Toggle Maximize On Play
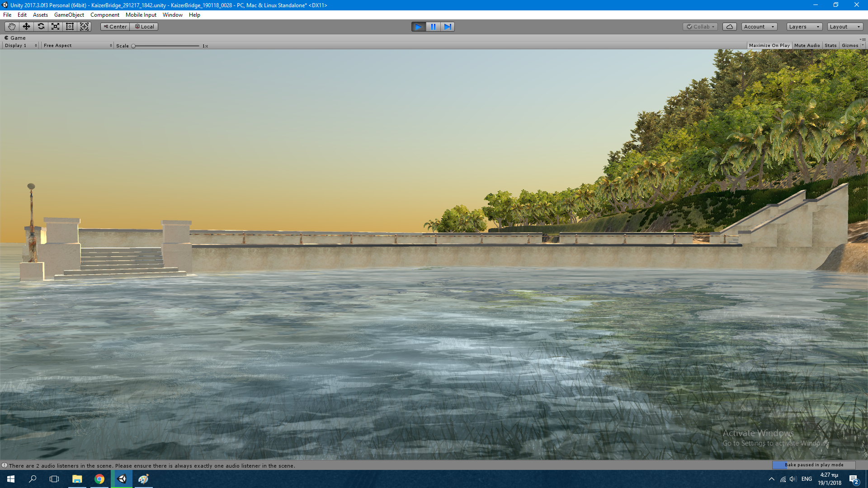 769,46
